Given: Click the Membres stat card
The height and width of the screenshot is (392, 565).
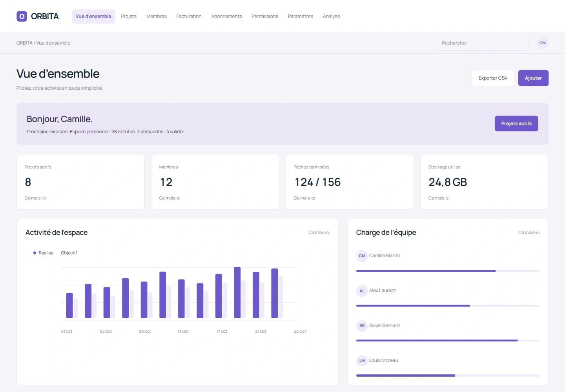Looking at the screenshot, I should coord(215,182).
